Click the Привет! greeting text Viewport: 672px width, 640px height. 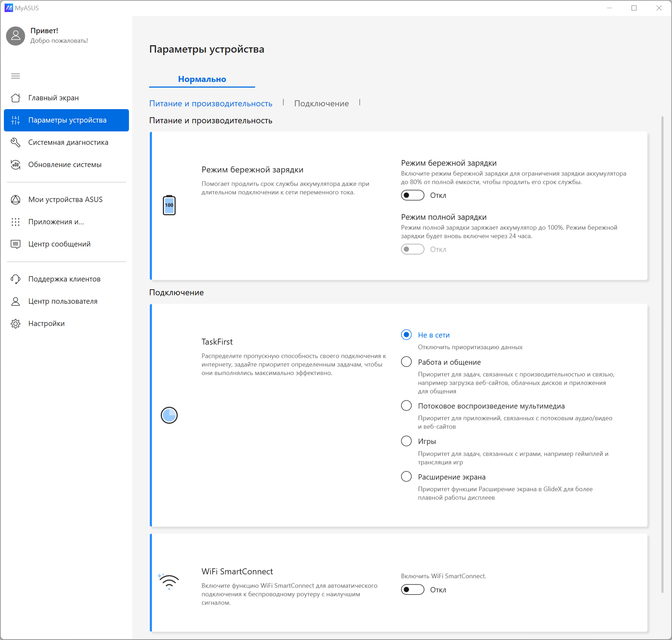[44, 31]
